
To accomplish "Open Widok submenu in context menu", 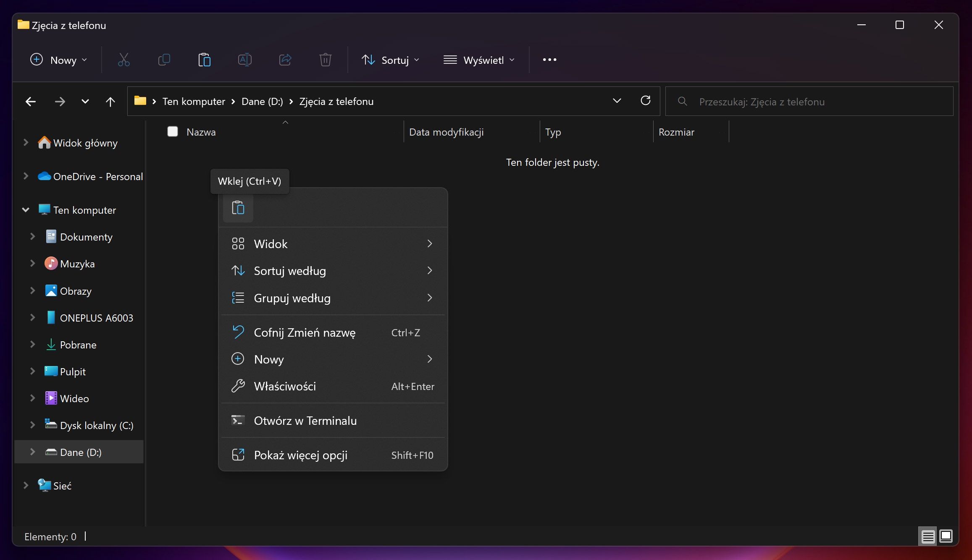I will (333, 244).
